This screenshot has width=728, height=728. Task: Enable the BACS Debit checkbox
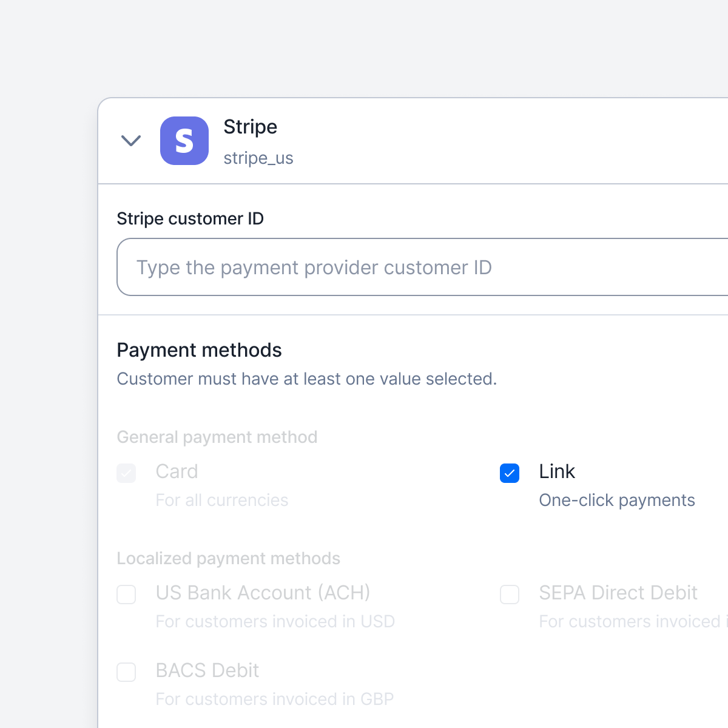126,672
